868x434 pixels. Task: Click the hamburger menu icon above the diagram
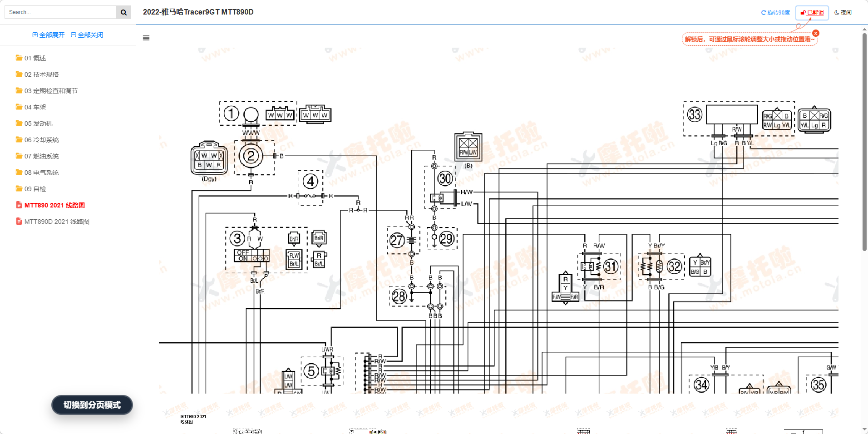(x=146, y=38)
